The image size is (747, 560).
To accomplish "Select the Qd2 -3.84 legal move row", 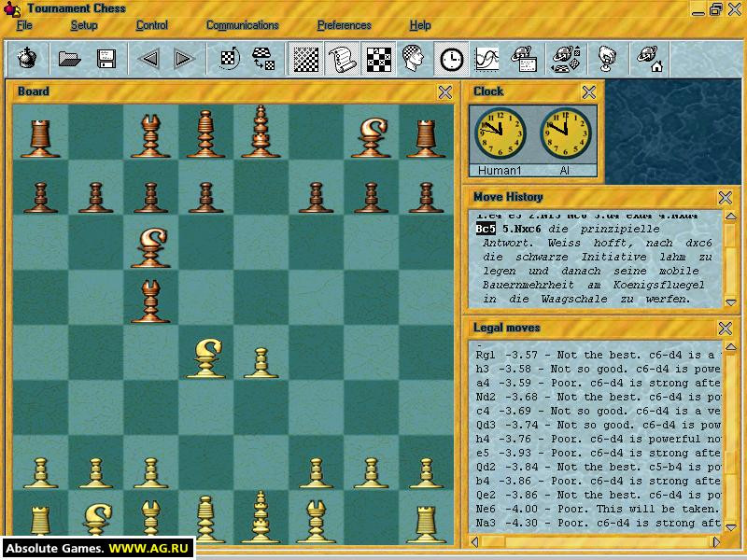I will (x=598, y=468).
